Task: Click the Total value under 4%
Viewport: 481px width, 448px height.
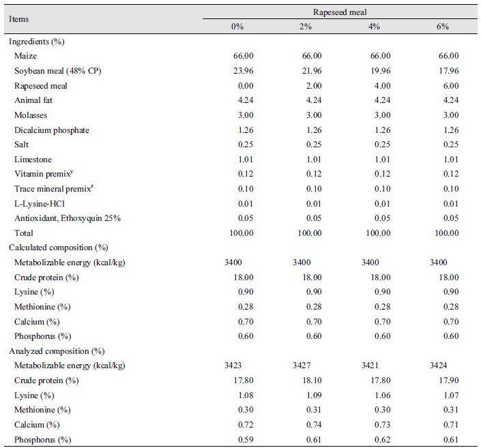Action: pos(378,233)
